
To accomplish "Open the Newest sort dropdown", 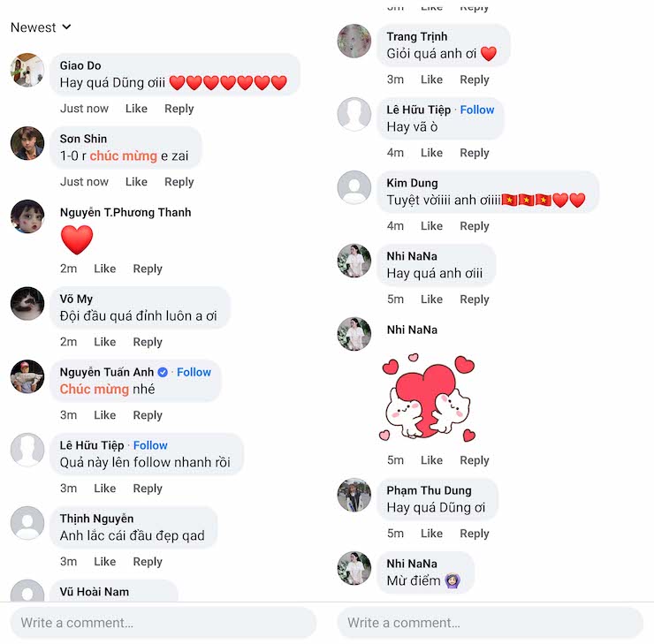I will click(x=41, y=27).
